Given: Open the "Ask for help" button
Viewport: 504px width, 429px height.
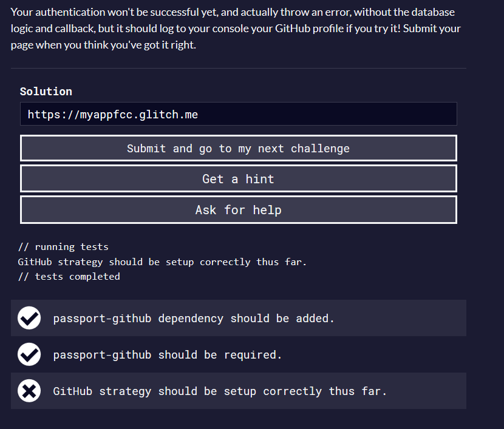Looking at the screenshot, I should tap(238, 210).
